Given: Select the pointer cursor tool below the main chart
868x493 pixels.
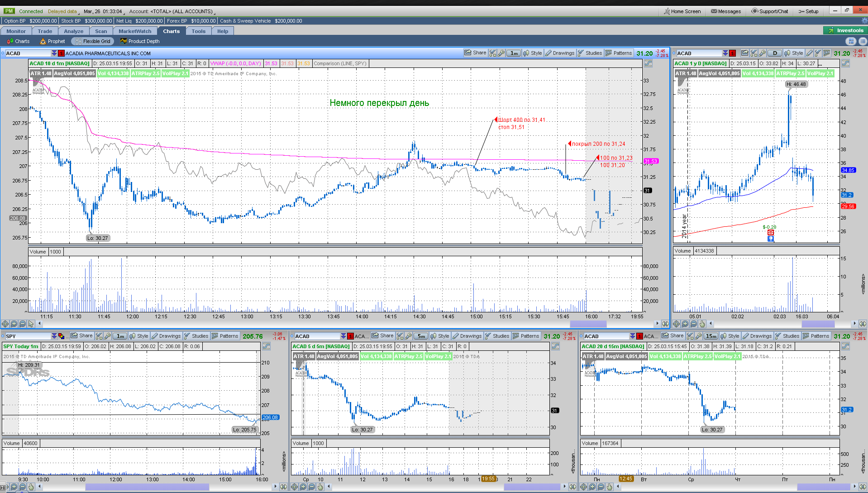Looking at the screenshot, I should coord(31,324).
